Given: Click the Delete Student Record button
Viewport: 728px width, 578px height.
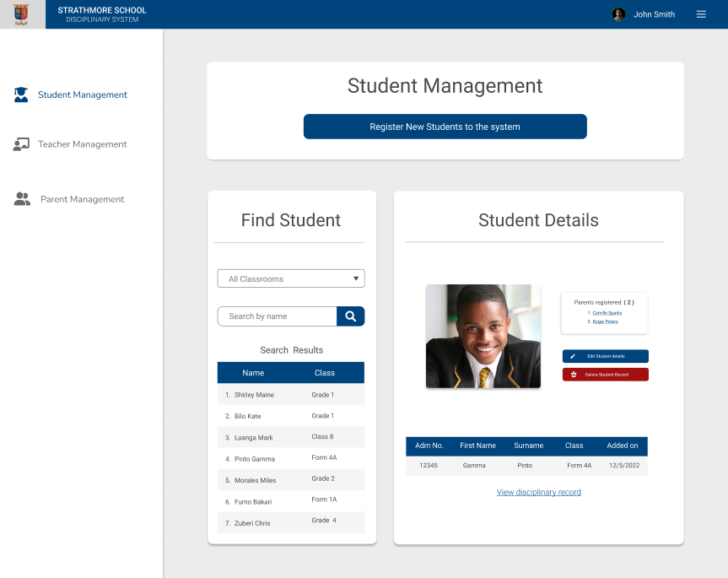Looking at the screenshot, I should 605,374.
